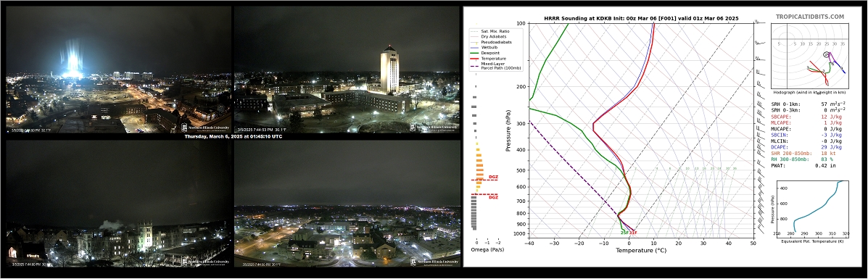
Task: Click the '1000' pressure tick on skew-T axis
Action: tap(519, 234)
